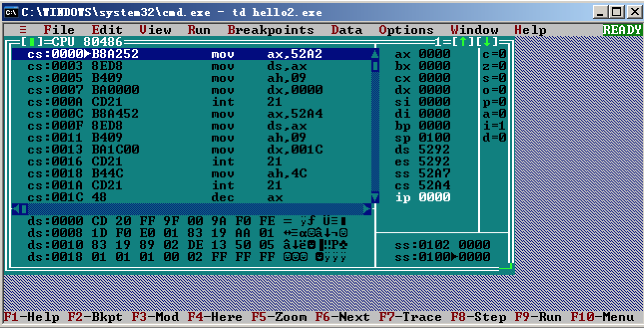This screenshot has width=644, height=328.
Task: Click the green up-arrow zoom icon
Action: [464, 42]
